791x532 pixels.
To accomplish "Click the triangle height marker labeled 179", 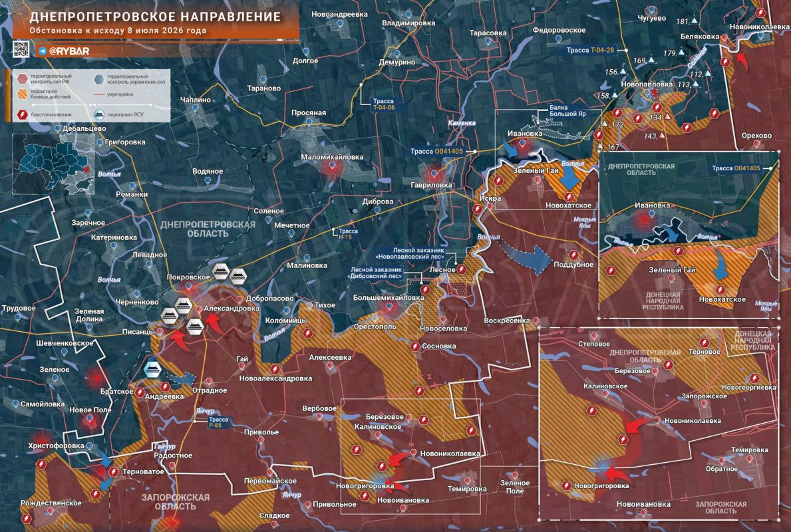I will (681, 53).
